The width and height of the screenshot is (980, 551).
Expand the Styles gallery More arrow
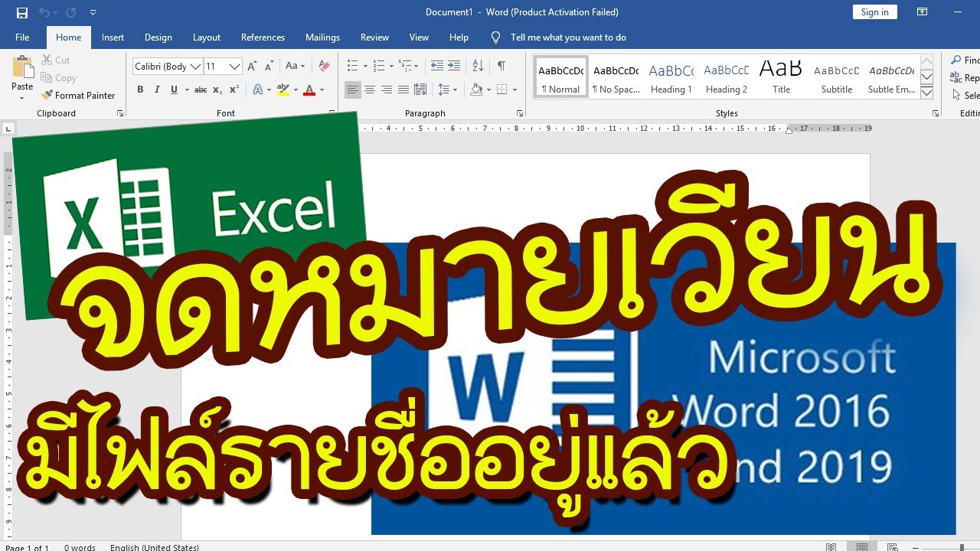[x=926, y=92]
